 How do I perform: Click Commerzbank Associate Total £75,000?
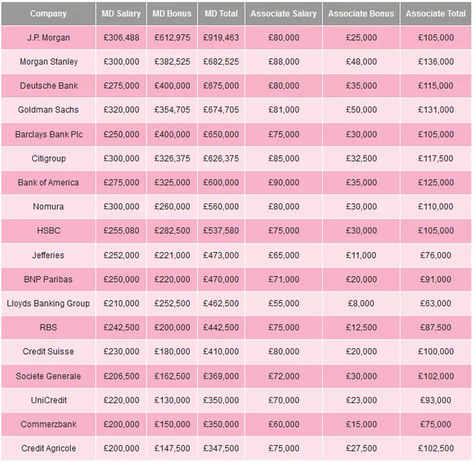[436, 424]
